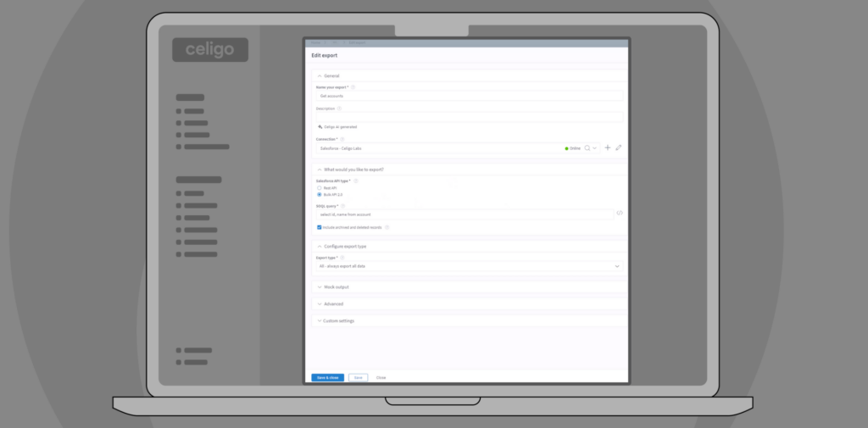
Task: Click the Name your export input field
Action: [x=466, y=97]
